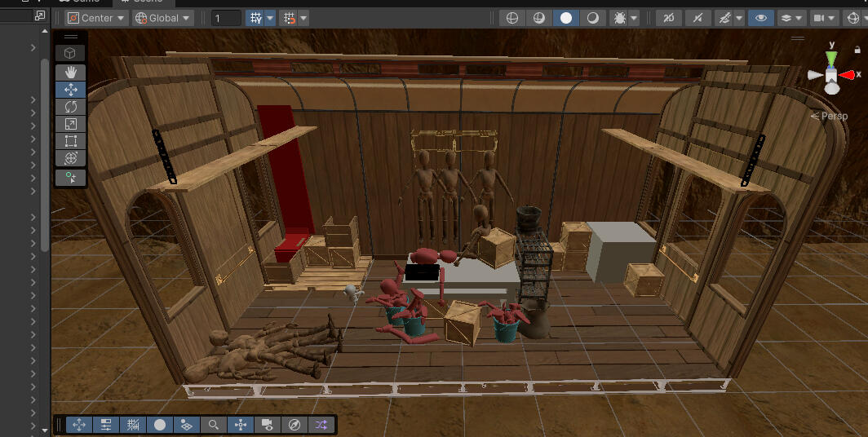Click the snap increment value field
The image size is (868, 437).
[226, 18]
